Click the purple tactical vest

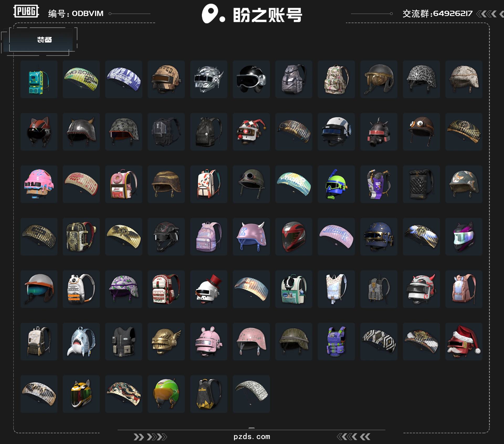336,341
